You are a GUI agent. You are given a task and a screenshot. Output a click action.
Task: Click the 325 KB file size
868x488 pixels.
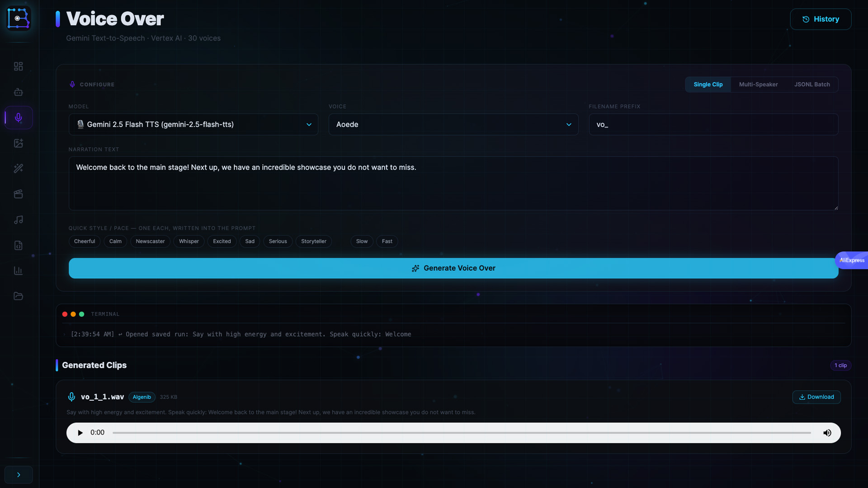169,397
